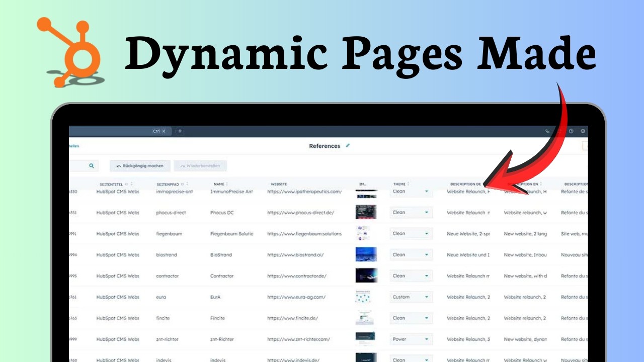Open the settings gear icon
This screenshot has height=362, width=644.
coord(583,131)
